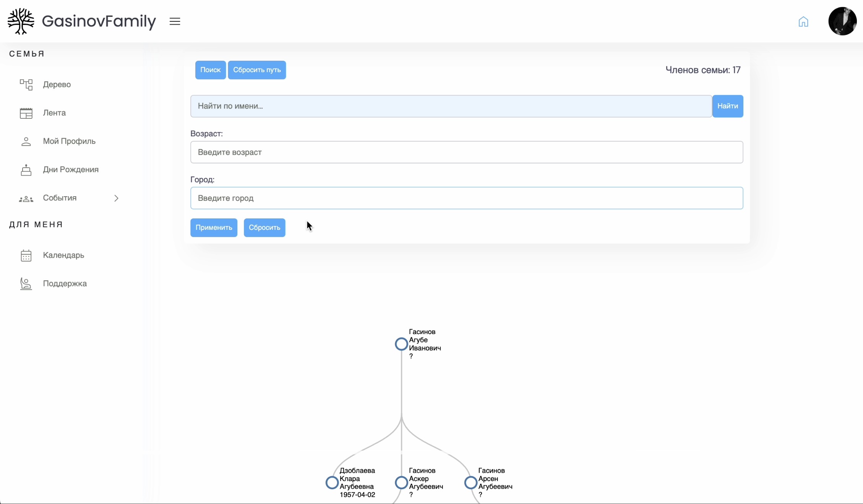Focus the Найти по имени field
The height and width of the screenshot is (504, 863).
451,106
